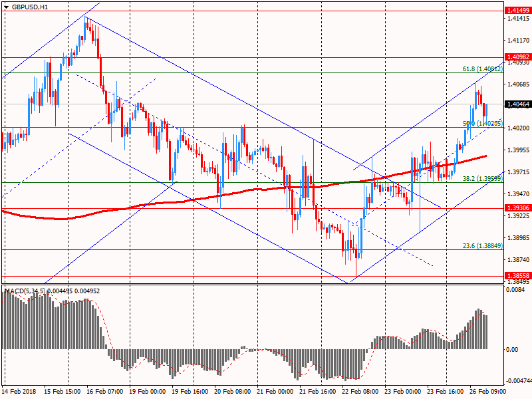Select the 1.38558 red price label
The width and height of the screenshot is (532, 399).
tap(518, 276)
